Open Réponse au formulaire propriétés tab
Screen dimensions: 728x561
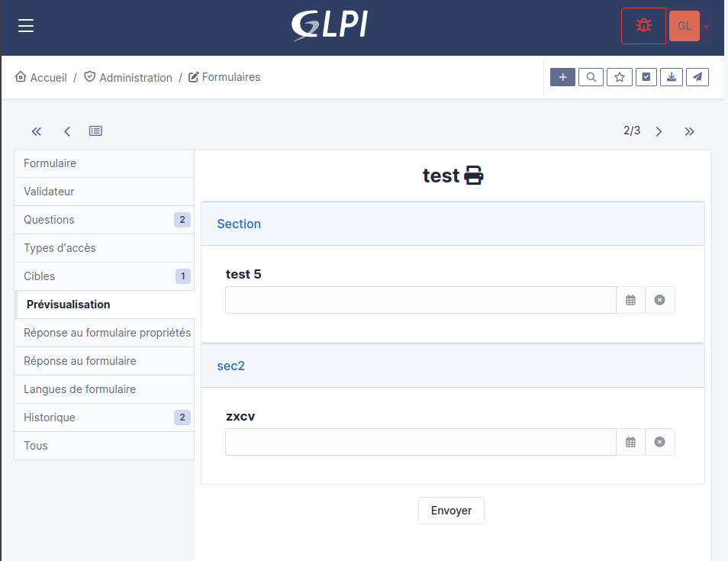[x=104, y=333]
